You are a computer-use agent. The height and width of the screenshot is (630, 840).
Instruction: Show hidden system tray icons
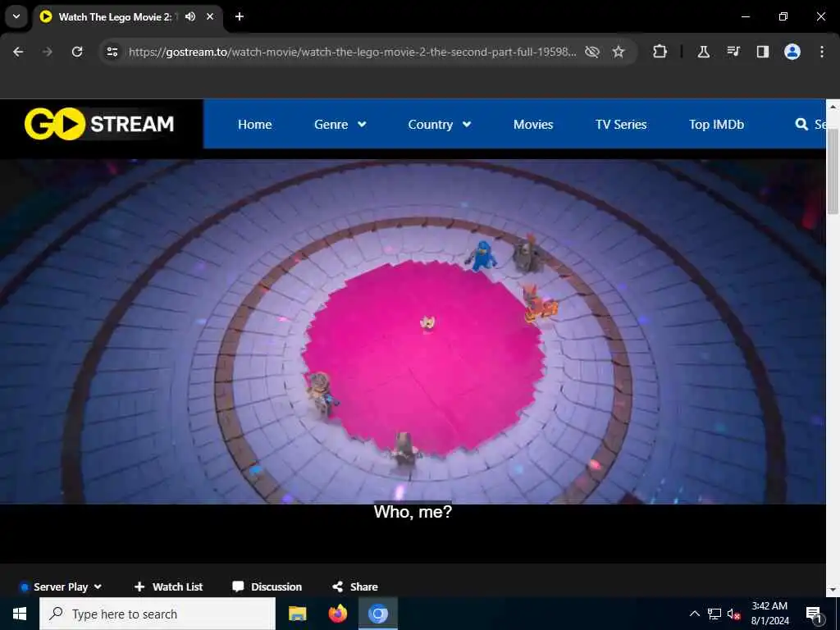point(694,614)
